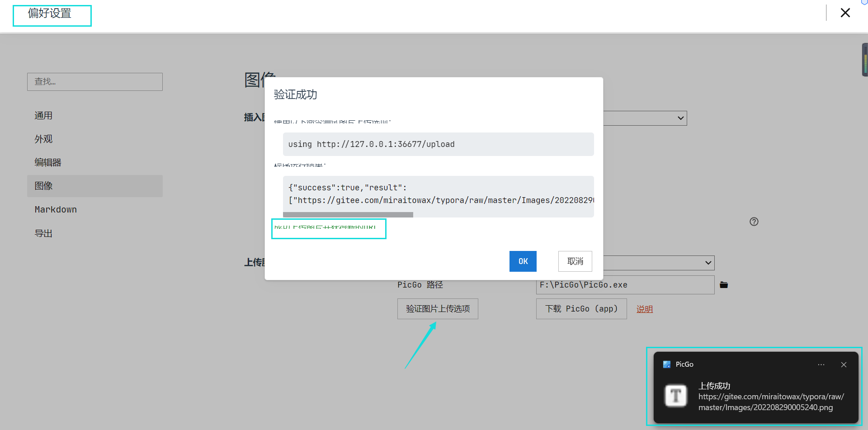Click horizontal scrollbar under the result output

tap(348, 215)
